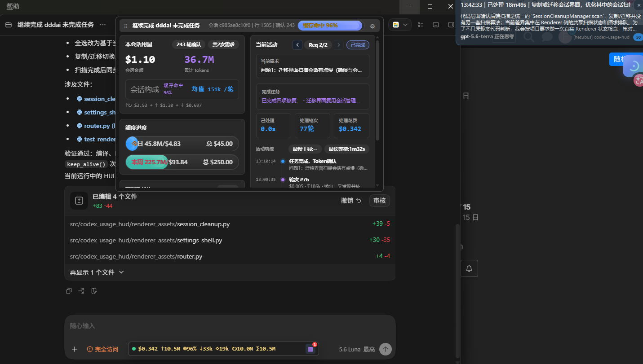Image resolution: width=643 pixels, height=364 pixels.
Task: Open the purple HUD icon with red badge
Action: click(311, 348)
